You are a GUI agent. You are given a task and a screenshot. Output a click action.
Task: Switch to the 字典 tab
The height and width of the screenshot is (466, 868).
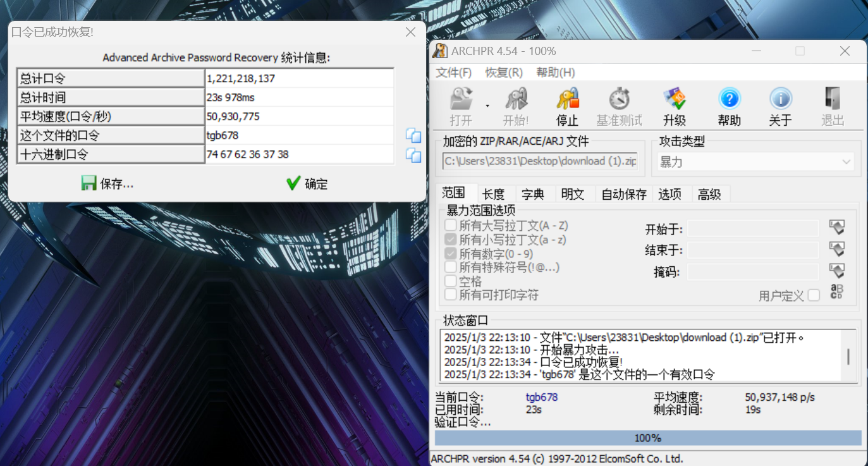(x=534, y=194)
